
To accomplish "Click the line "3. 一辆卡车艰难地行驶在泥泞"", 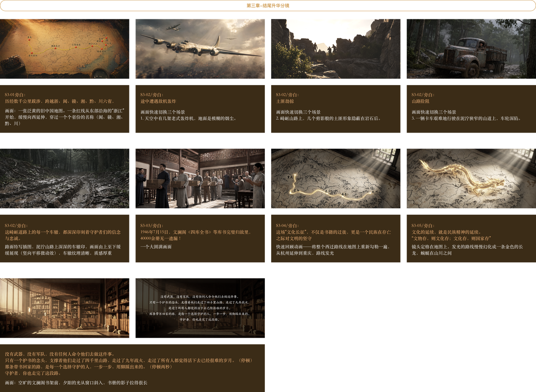I will point(466,119).
